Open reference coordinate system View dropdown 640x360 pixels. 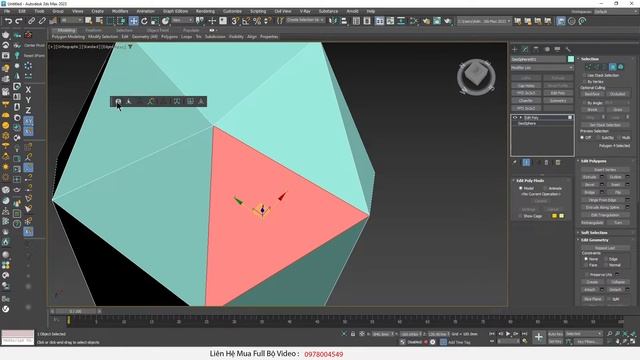[x=182, y=20]
